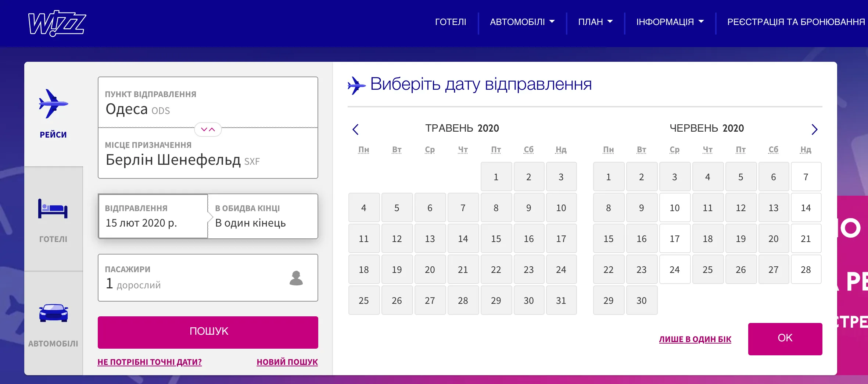Expand the ІНФОРМАЦІЯ dropdown
Screen dimensions: 868x384
pyautogui.click(x=668, y=22)
